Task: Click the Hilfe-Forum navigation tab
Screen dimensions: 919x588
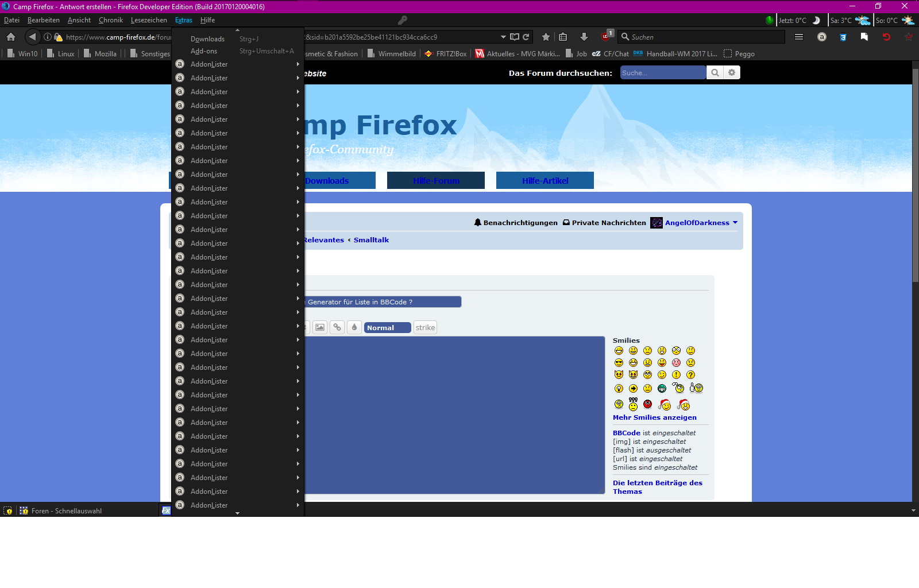Action: (436, 180)
